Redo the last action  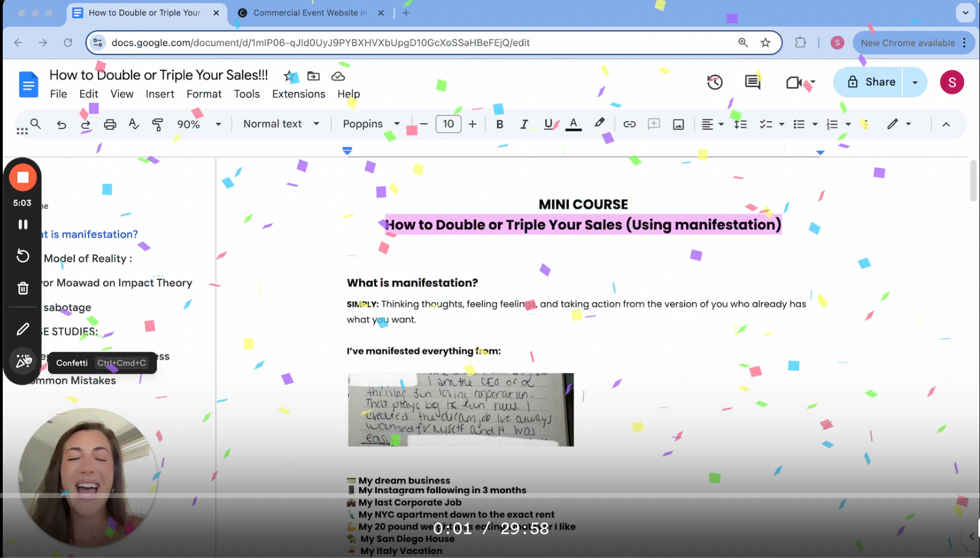tap(85, 125)
